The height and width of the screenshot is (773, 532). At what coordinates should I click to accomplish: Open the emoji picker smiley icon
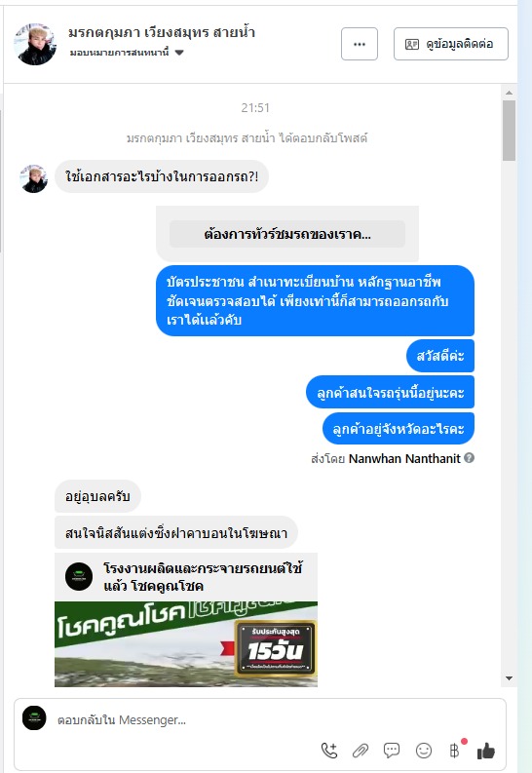click(x=424, y=751)
